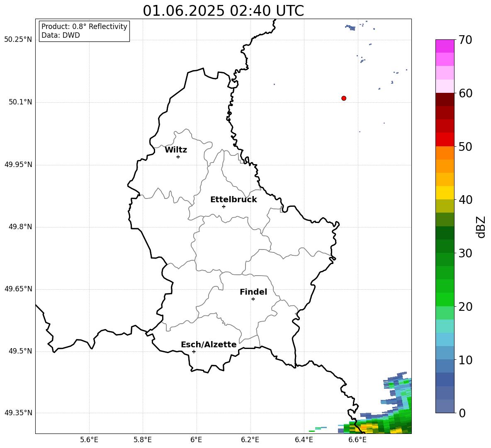Click the Ettelbruck station cross marker
Viewport: 491px width, 448px height.
coord(224,206)
